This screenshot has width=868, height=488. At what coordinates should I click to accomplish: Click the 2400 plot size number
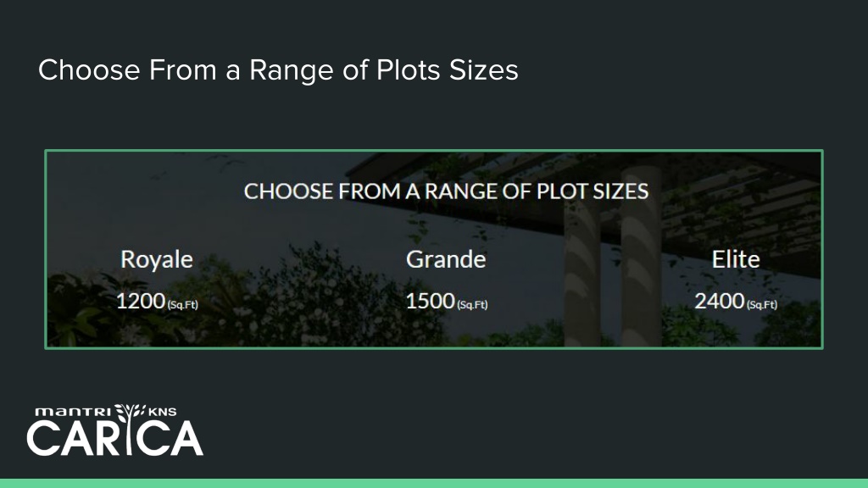pyautogui.click(x=720, y=301)
